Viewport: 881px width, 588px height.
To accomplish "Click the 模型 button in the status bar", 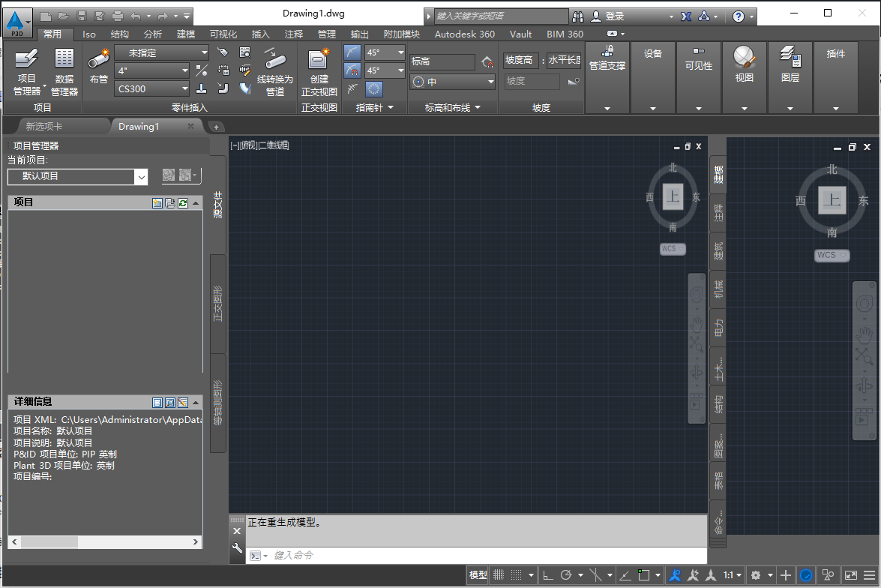I will [478, 574].
